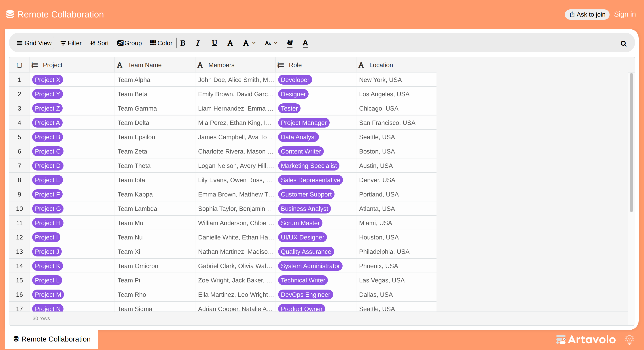Toggle the select-all rows checkbox
This screenshot has width=644, height=350.
19,65
